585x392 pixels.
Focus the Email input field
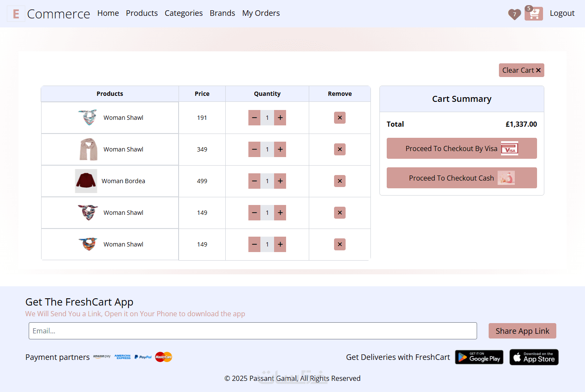click(253, 331)
